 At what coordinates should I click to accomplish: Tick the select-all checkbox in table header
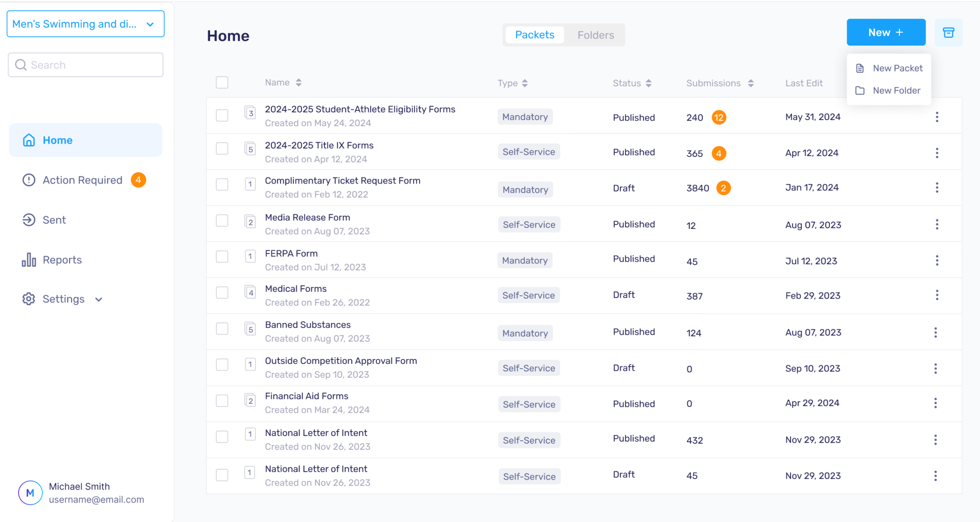coord(222,83)
